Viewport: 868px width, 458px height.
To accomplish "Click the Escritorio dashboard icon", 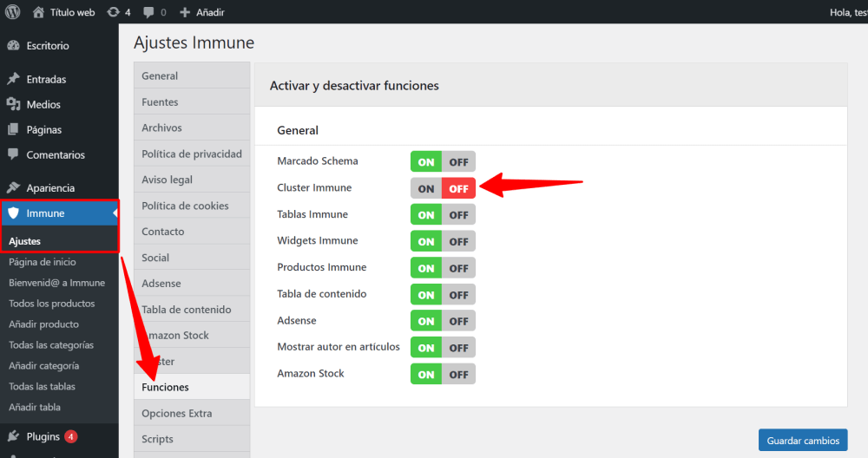I will (x=13, y=45).
